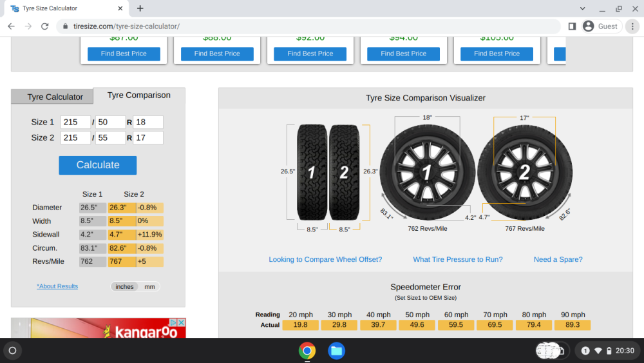Reload the tiresize.com page

click(x=45, y=26)
